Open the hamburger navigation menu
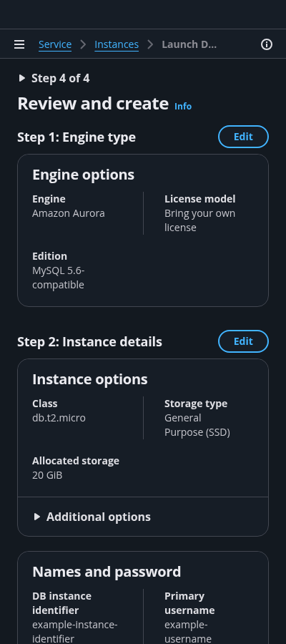Image resolution: width=286 pixels, height=644 pixels. click(19, 44)
